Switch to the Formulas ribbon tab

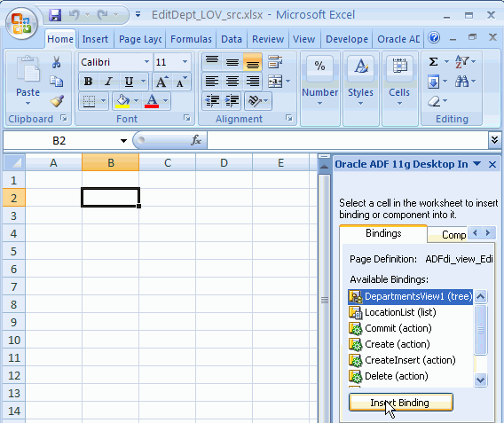click(x=191, y=39)
